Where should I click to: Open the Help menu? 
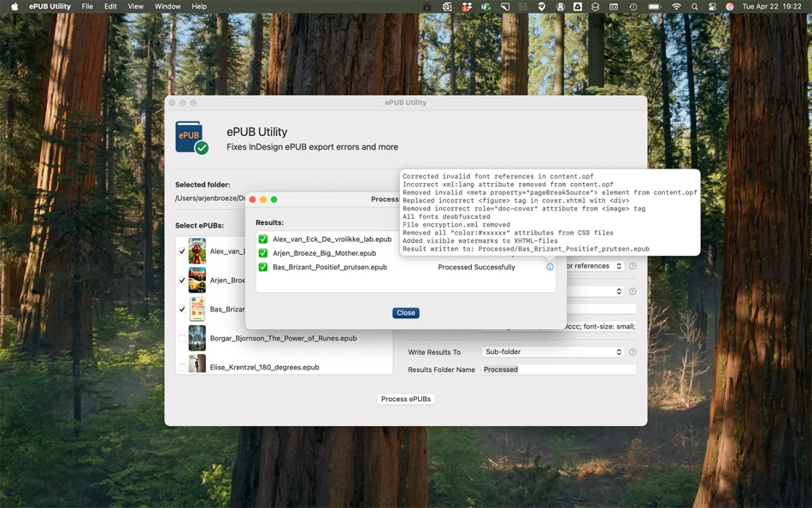(x=199, y=6)
